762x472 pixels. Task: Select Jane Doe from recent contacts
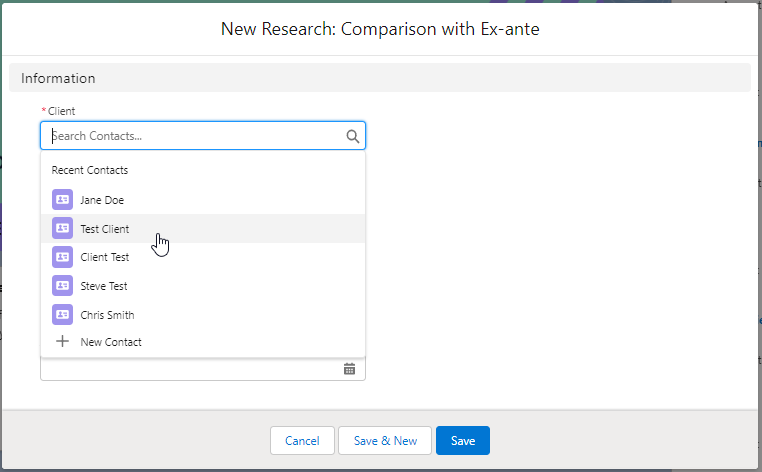pos(102,200)
